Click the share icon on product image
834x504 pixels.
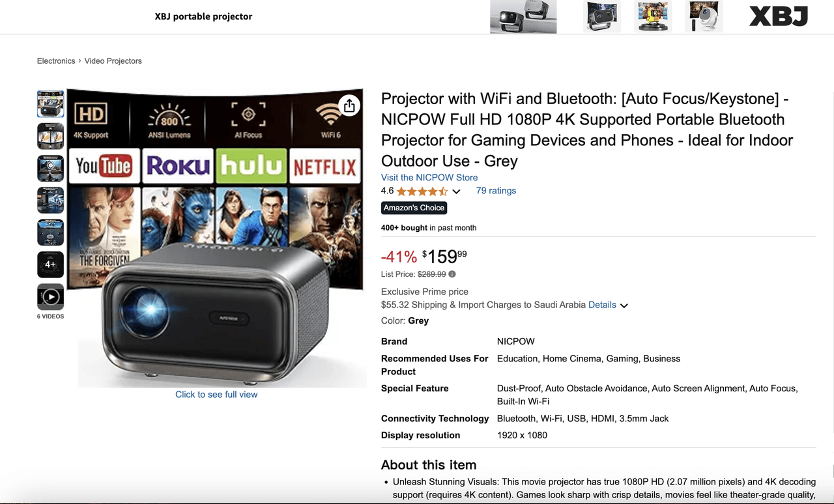point(349,105)
